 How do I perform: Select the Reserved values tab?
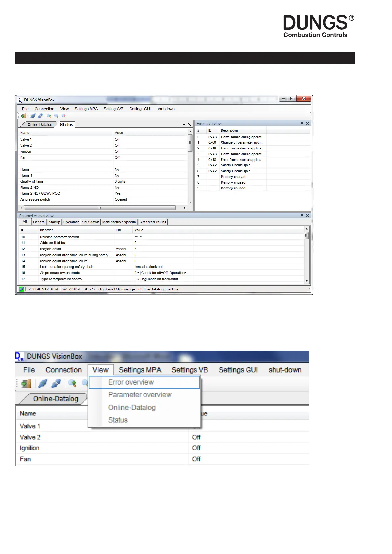coord(153,222)
